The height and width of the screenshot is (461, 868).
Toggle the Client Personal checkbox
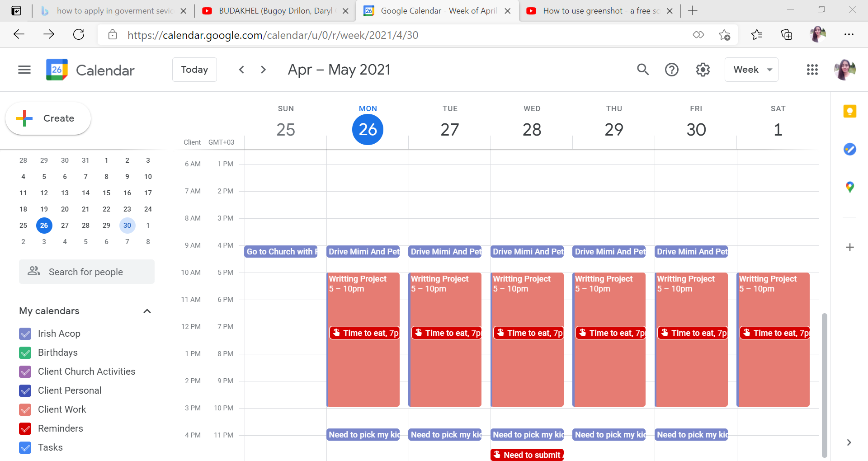25,390
